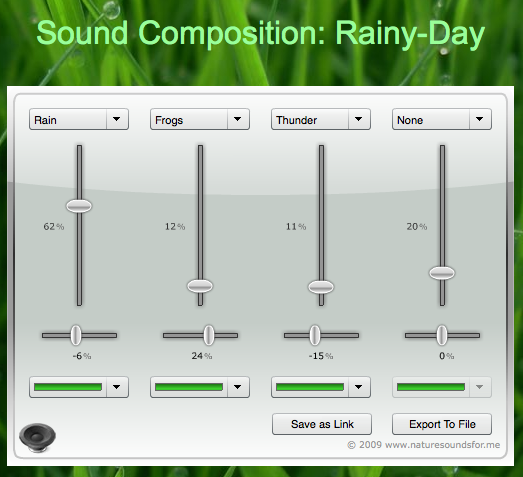Click the Save as Link button

[322, 424]
